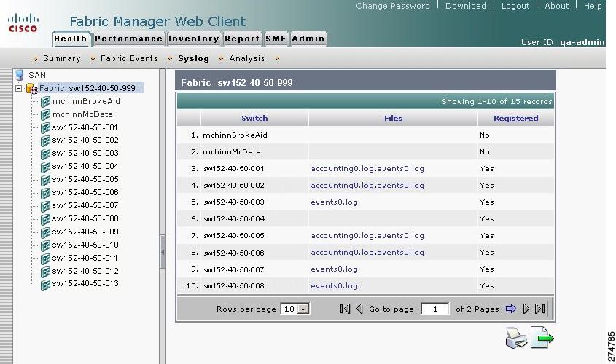Click switch icon for sw152-40-50-003 in tree

[45, 154]
